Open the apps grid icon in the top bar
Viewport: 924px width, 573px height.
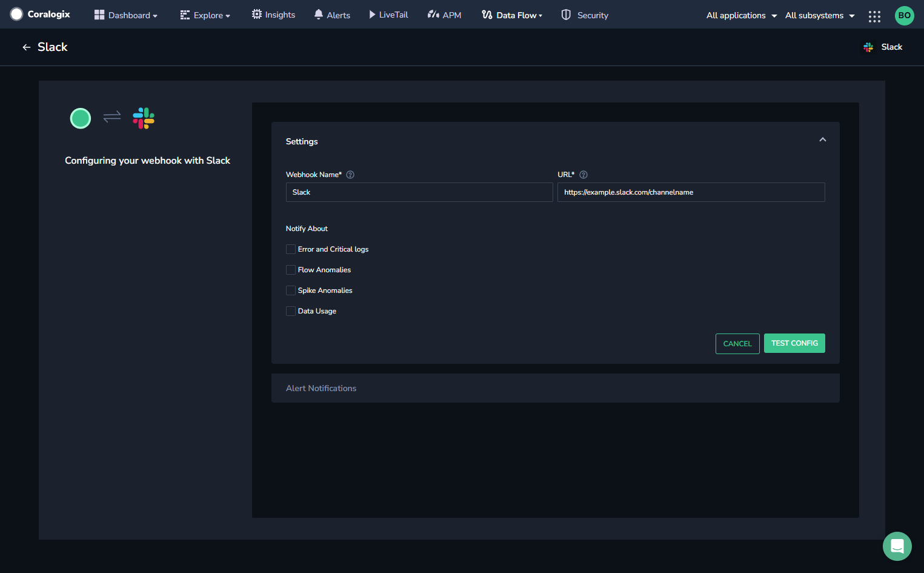click(x=874, y=16)
